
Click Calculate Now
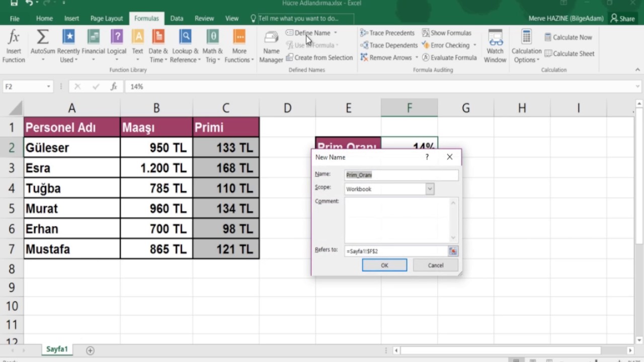568,37
